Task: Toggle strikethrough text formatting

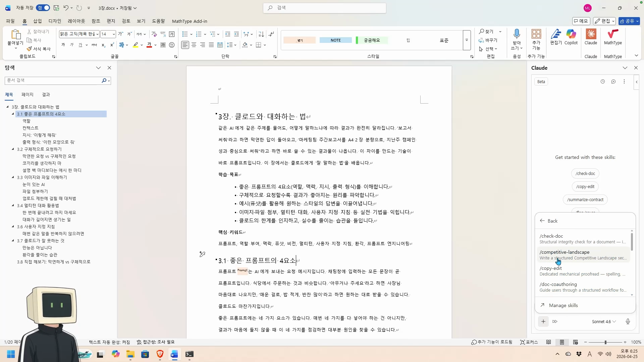Action: (x=94, y=45)
